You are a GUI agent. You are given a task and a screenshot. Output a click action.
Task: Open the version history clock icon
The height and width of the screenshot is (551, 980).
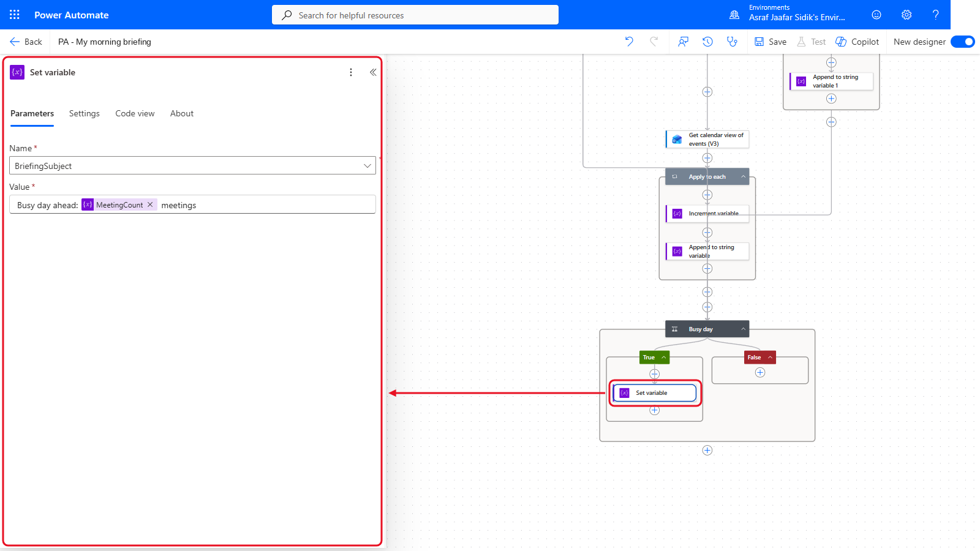click(707, 42)
